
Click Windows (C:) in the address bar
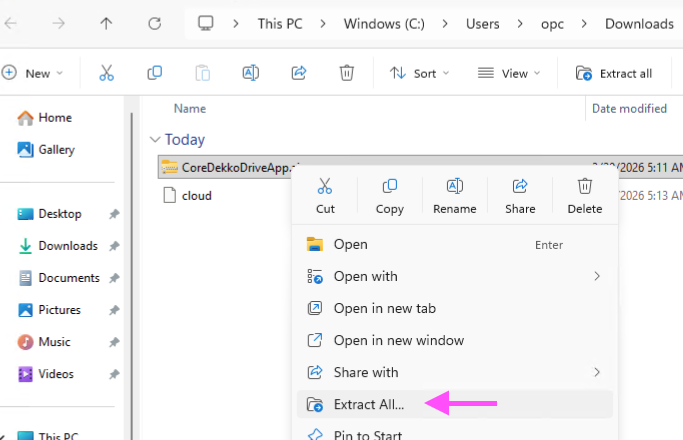click(x=384, y=24)
